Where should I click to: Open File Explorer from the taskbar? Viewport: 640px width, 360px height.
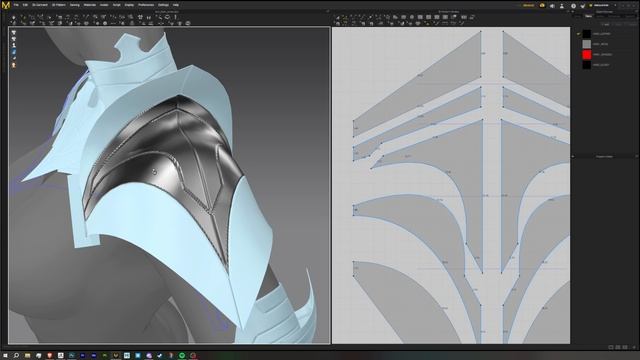27,356
